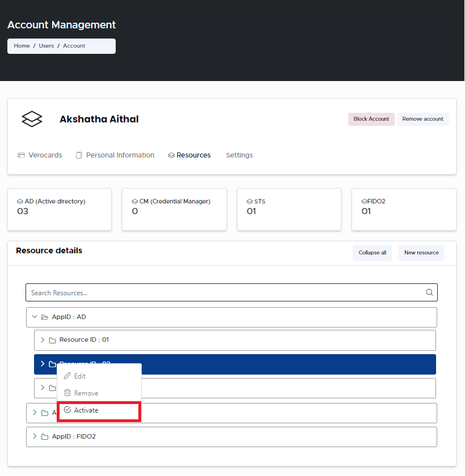Click the Verocards card icon
Viewport: 465px width, 476px height.
click(21, 155)
